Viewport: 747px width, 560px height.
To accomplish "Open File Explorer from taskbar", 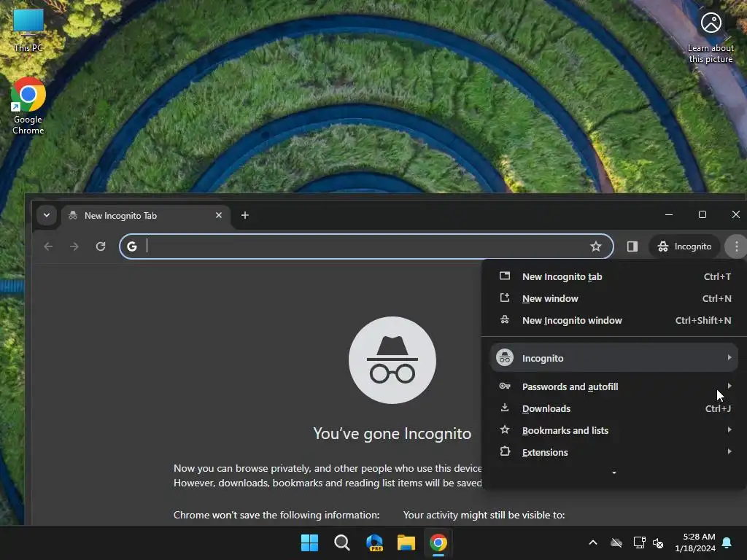I will click(406, 542).
